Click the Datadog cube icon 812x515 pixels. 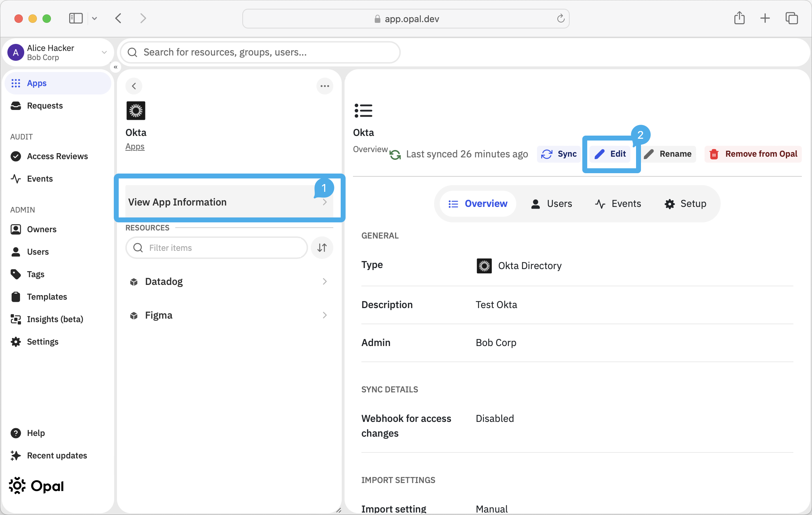click(x=134, y=282)
